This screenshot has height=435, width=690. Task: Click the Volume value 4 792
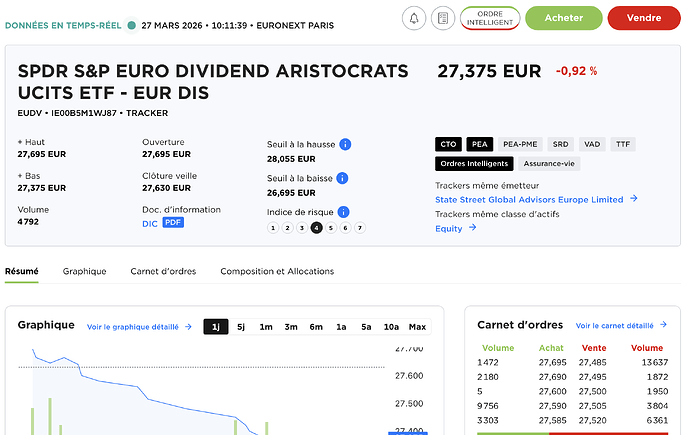pos(28,222)
